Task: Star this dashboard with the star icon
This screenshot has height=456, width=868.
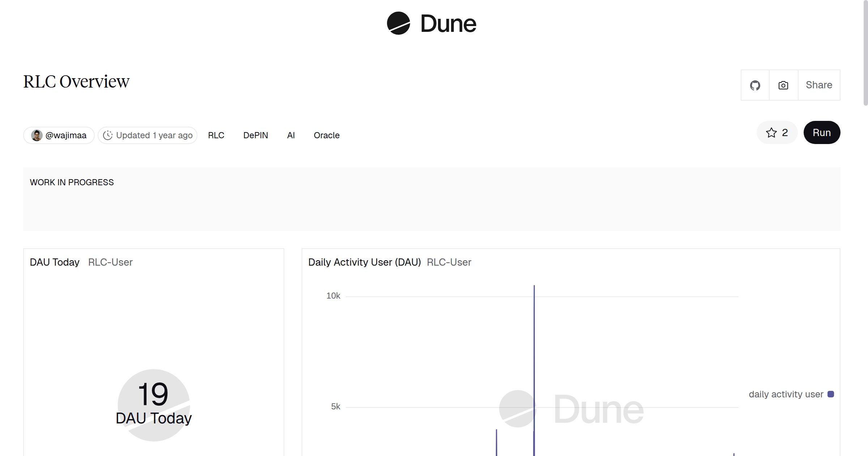Action: point(771,132)
